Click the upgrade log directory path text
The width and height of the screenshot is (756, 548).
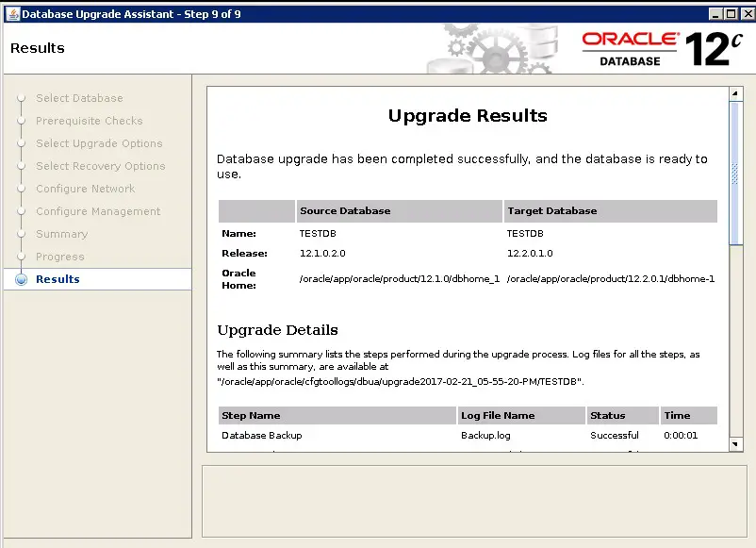(x=401, y=382)
